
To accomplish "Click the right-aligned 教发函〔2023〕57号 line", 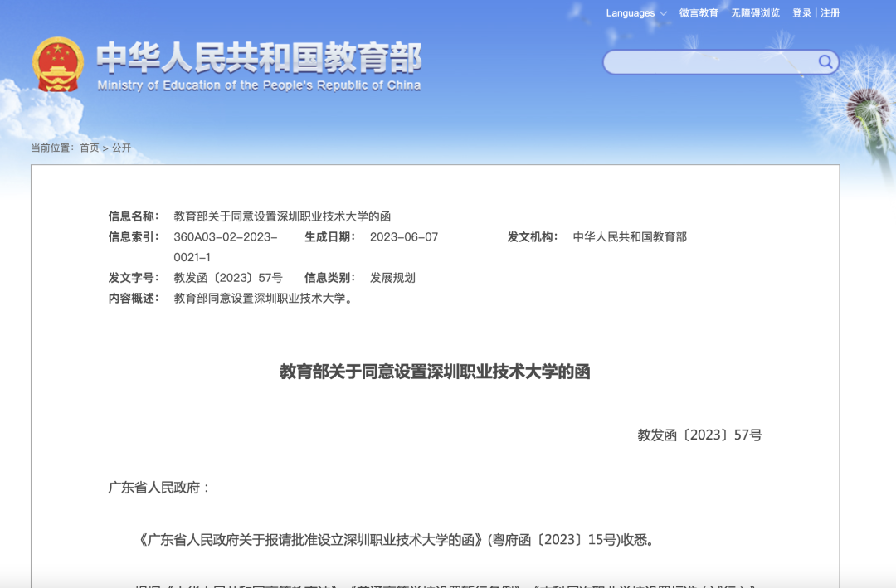I will tap(699, 435).
